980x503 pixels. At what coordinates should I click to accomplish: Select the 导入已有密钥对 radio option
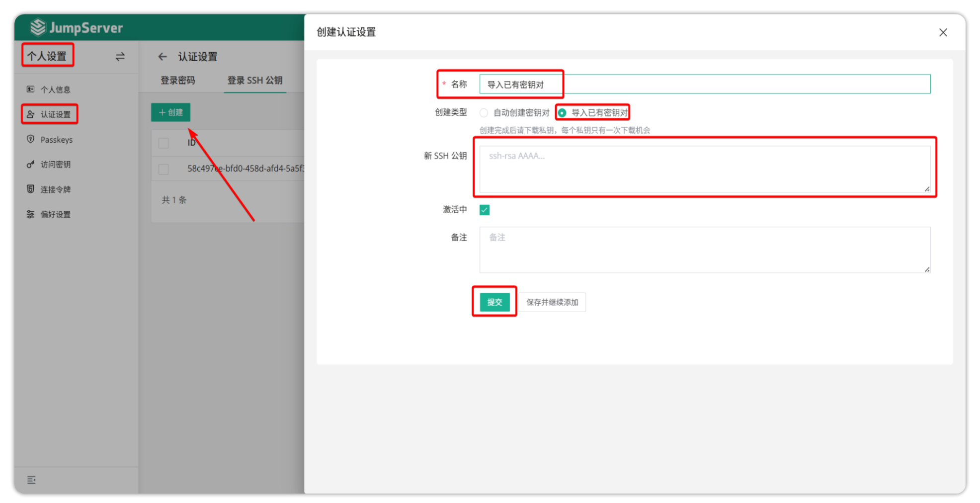[x=562, y=113]
